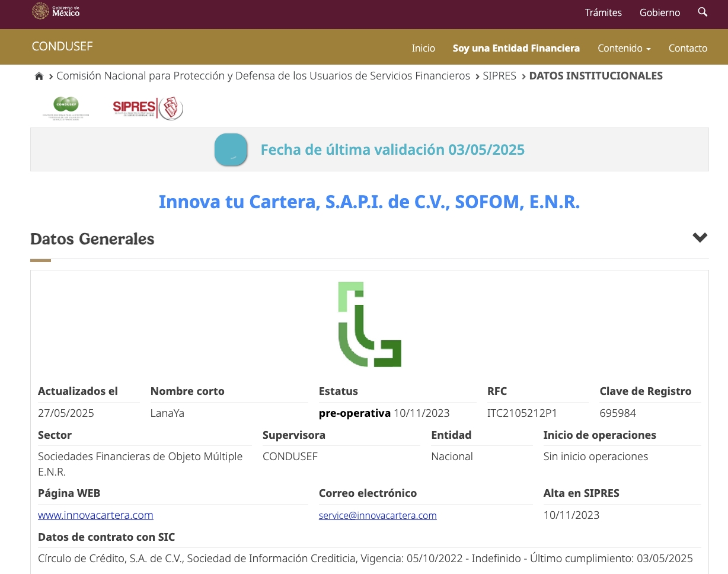728x574 pixels.
Task: Click the short name LanaYa
Action: pyautogui.click(x=167, y=413)
